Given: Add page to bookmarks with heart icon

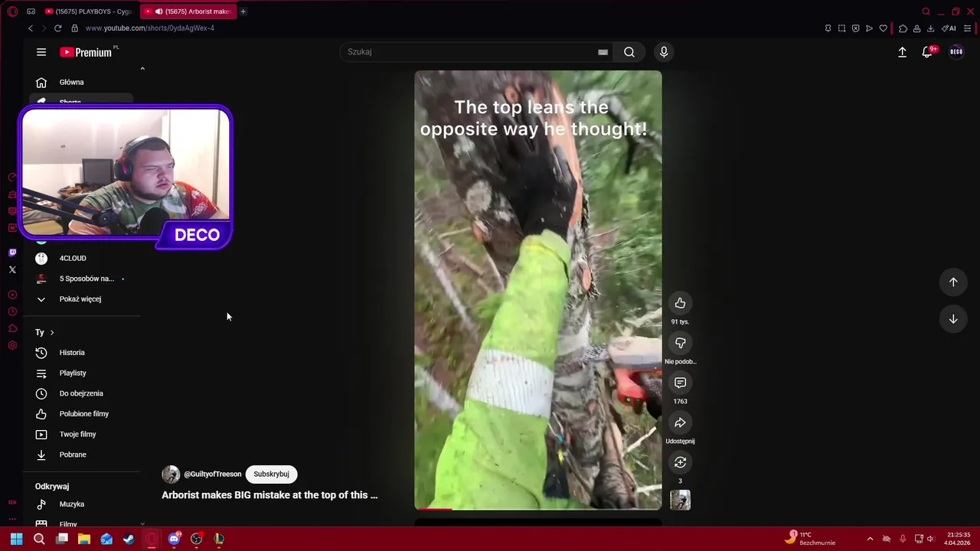Looking at the screenshot, I should (x=883, y=28).
